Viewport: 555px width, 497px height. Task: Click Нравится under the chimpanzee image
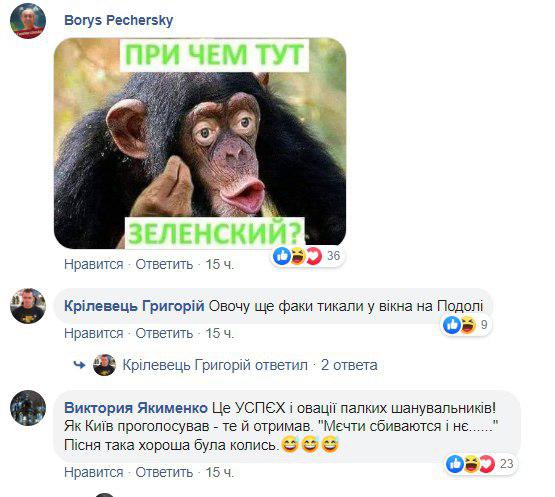94,264
